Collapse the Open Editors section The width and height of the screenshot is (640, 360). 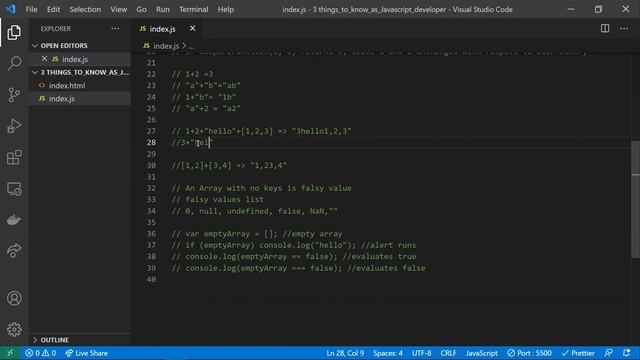(x=80, y=45)
